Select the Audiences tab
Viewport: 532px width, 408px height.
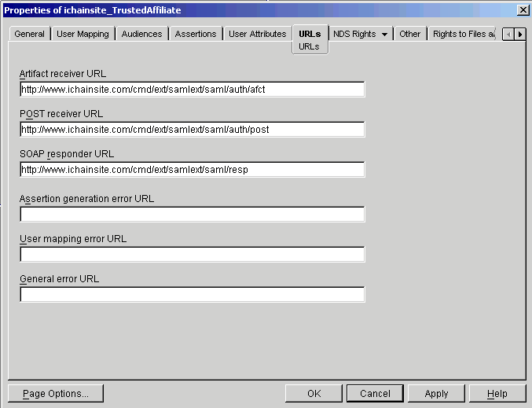(x=141, y=34)
